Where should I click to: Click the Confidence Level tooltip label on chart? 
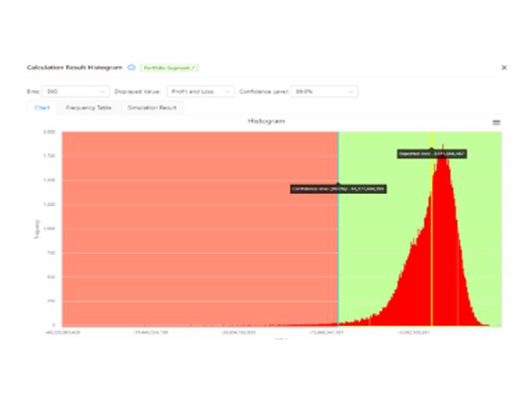pos(338,189)
